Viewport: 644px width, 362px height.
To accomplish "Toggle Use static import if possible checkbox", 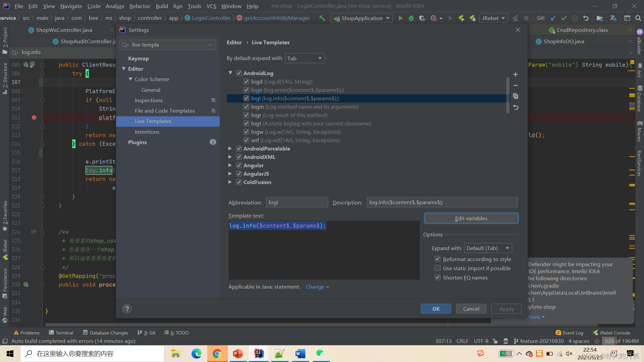I will (x=437, y=268).
